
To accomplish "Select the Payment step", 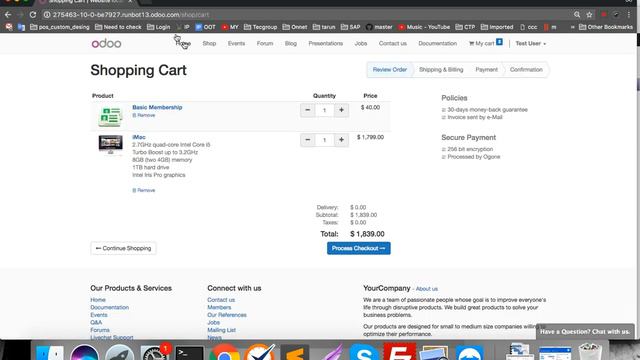I will 487,70.
